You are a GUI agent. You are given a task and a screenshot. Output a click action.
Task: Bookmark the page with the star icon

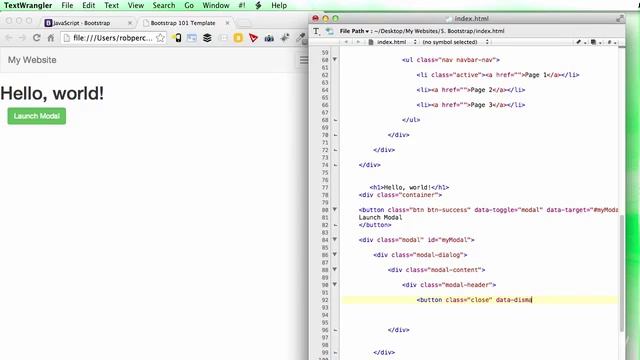click(160, 38)
